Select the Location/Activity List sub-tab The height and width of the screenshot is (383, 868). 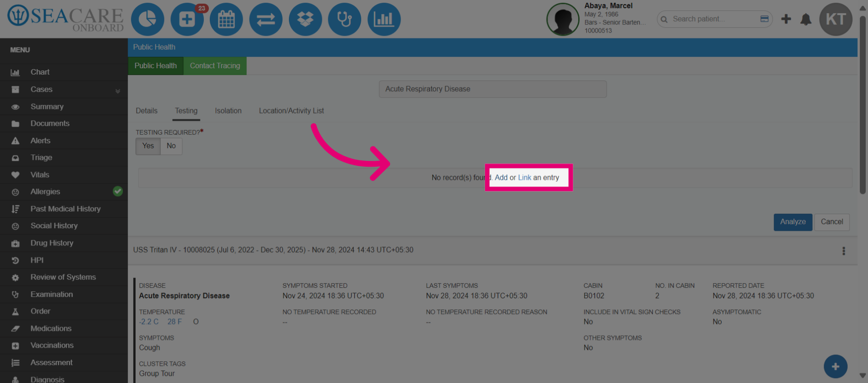tap(291, 111)
